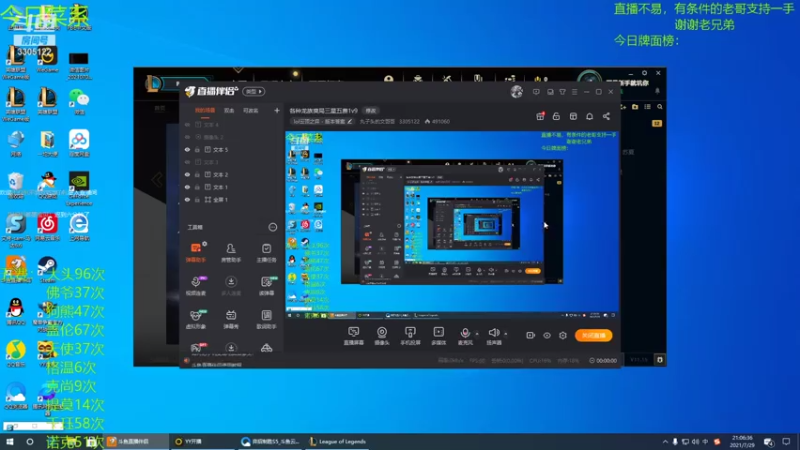Image resolution: width=800 pixels, height=450 pixels.
Task: Click the padlock icon in room toolbar
Action: (x=556, y=116)
